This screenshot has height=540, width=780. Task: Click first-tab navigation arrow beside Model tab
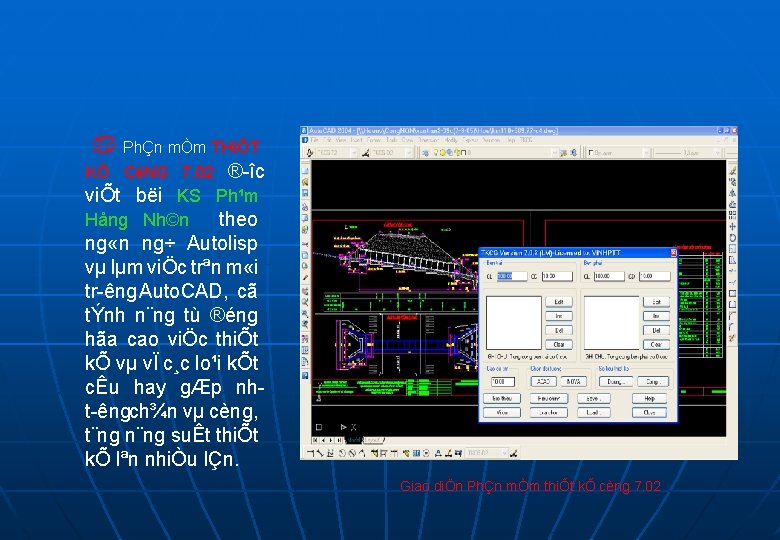pyautogui.click(x=315, y=440)
